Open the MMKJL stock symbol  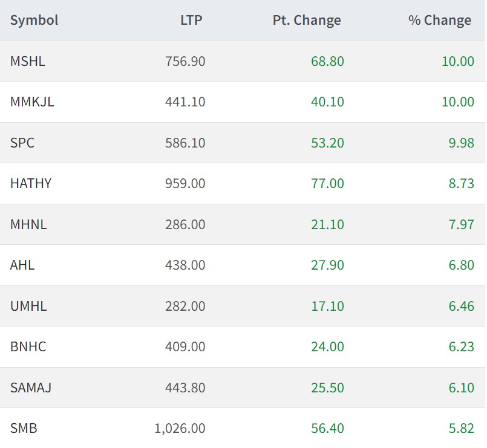(x=32, y=102)
